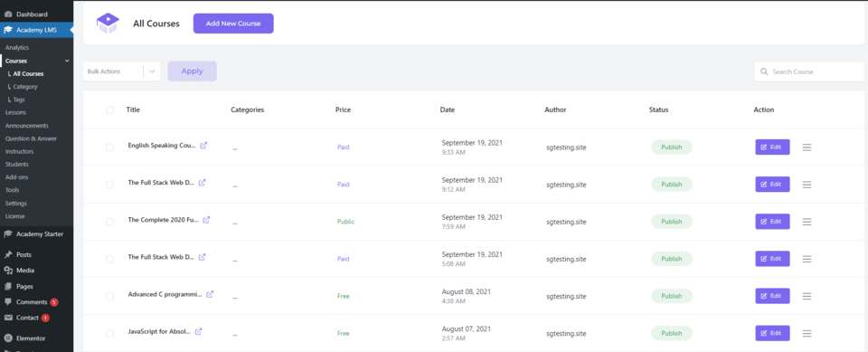Check the English Speaking course checkbox
Image resolution: width=868 pixels, height=352 pixels.
pos(109,147)
